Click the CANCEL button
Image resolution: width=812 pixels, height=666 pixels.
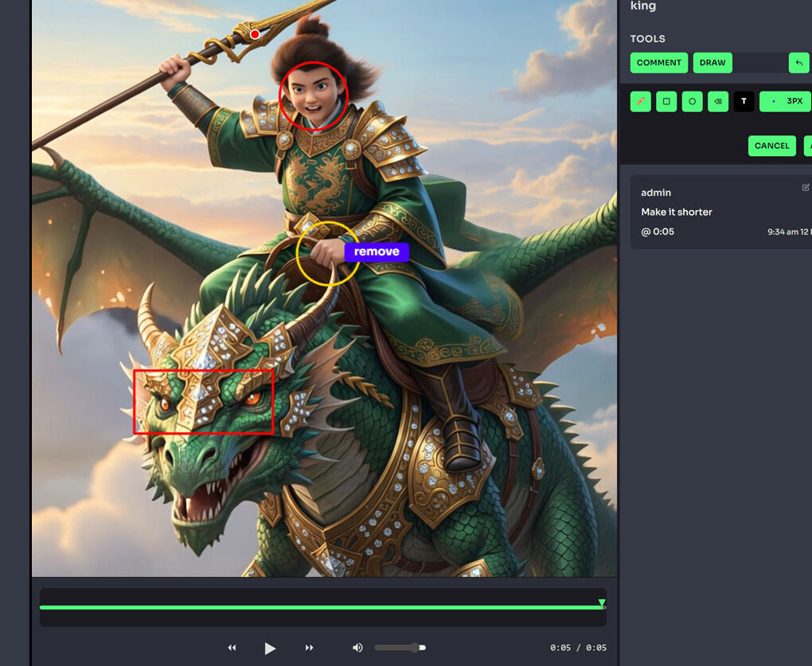[x=771, y=146]
